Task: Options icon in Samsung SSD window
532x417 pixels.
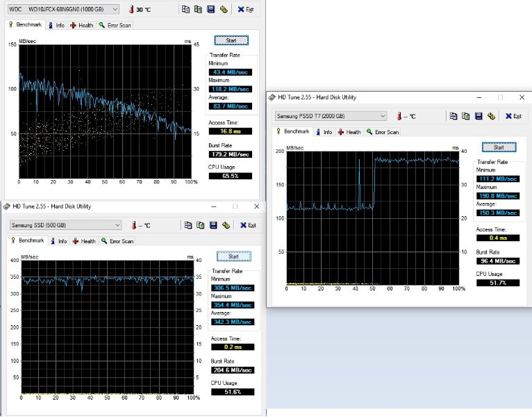Action: point(226,225)
